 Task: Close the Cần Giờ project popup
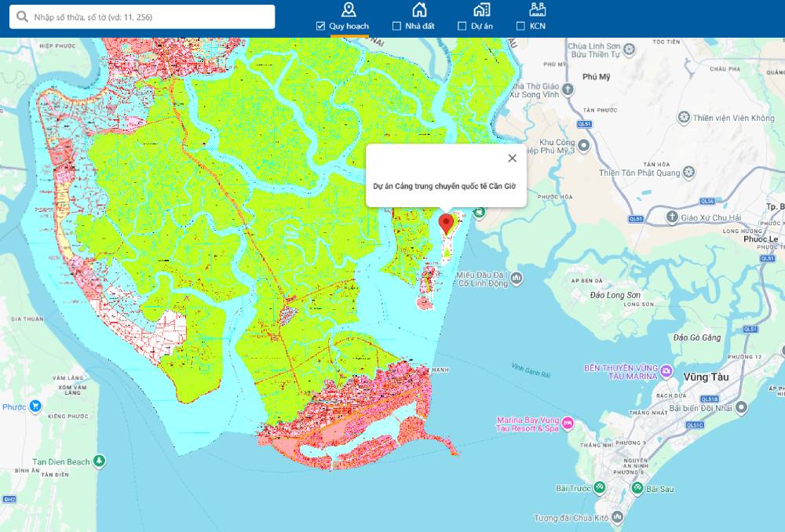512,158
